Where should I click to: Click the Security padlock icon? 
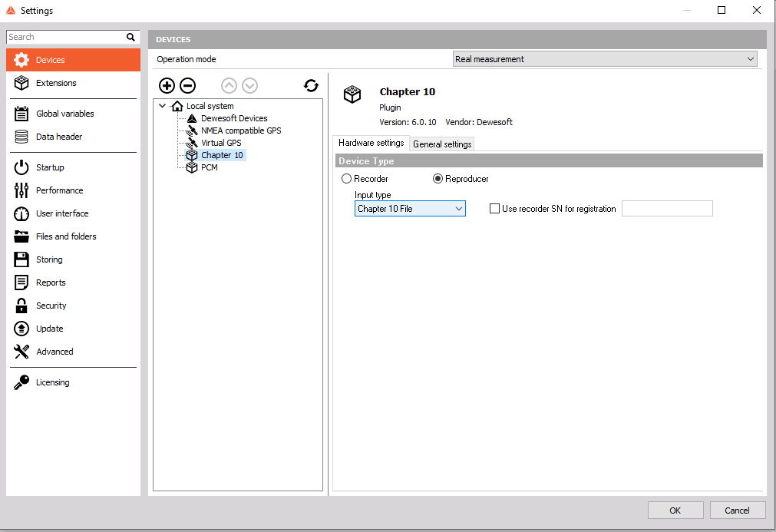[21, 306]
